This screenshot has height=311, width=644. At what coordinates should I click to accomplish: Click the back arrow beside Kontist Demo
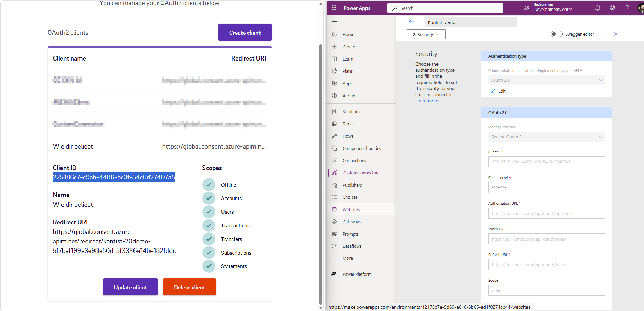411,22
